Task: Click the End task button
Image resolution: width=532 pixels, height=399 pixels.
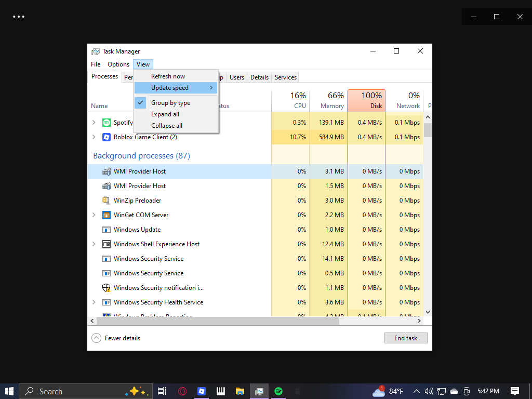Action: click(406, 338)
